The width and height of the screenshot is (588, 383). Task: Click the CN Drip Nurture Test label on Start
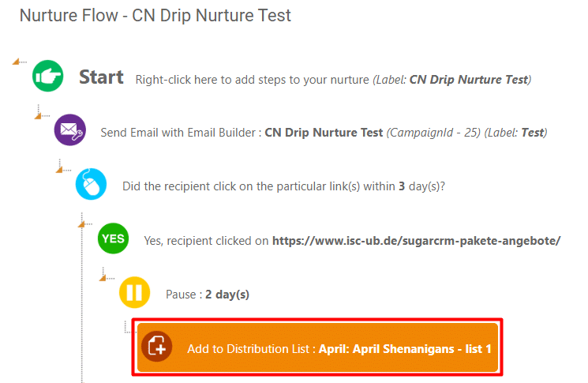(x=468, y=80)
